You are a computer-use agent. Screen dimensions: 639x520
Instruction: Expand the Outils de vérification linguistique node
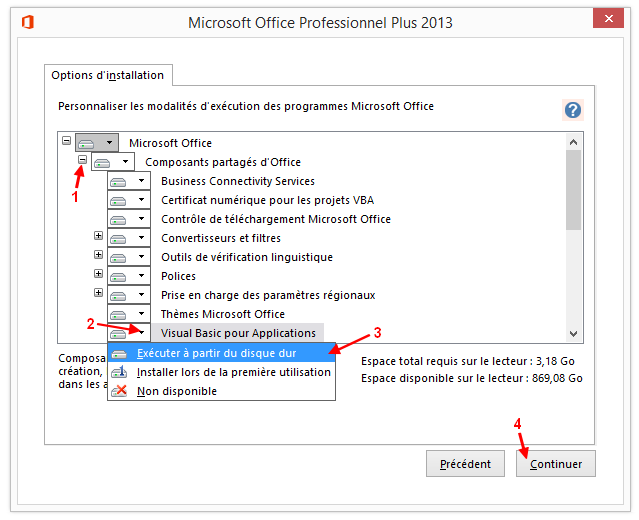pos(98,256)
